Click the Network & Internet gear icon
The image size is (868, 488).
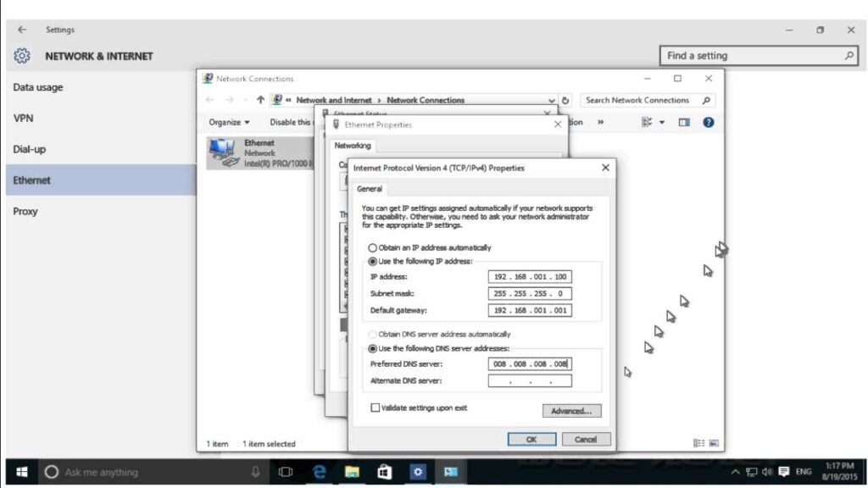21,56
